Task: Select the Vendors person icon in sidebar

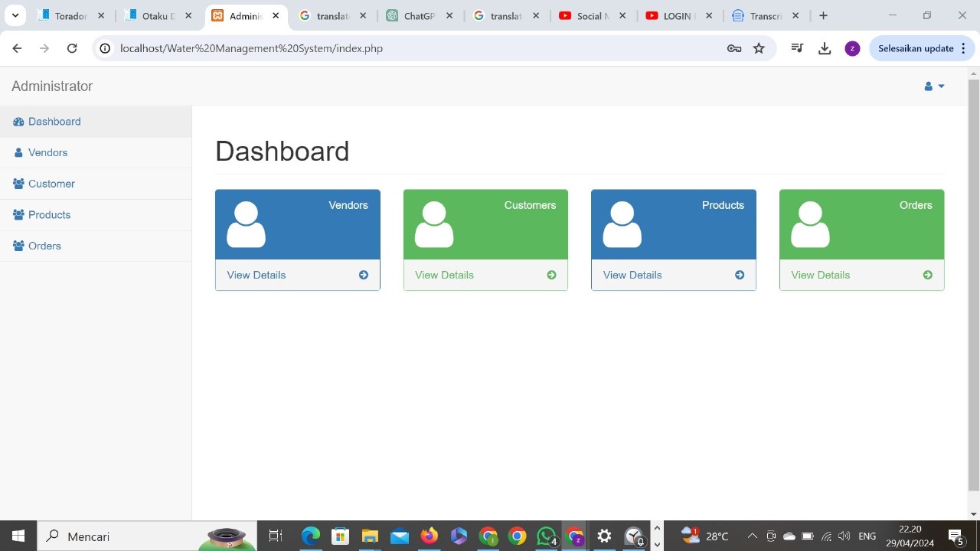Action: click(x=17, y=152)
